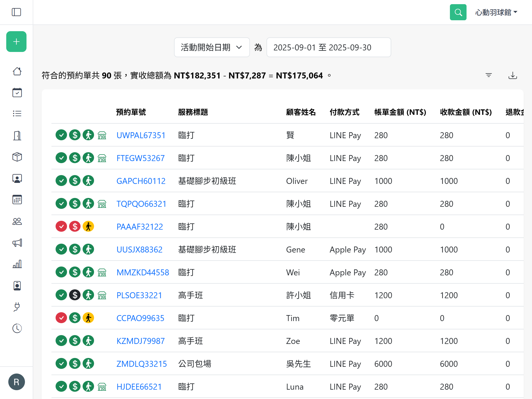Click store icon in HJDEE66521 row
Screen dimensions: 532x399
click(102, 387)
